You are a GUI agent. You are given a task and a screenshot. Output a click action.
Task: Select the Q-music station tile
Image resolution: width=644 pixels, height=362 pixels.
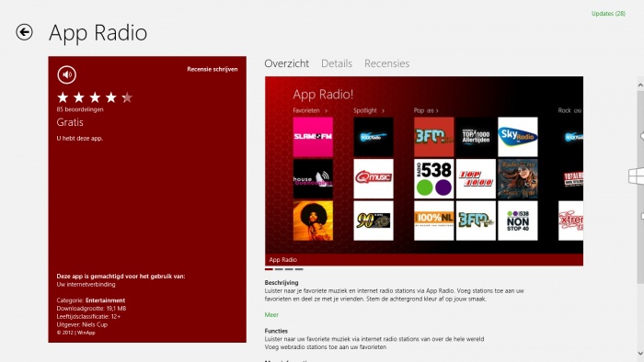point(374,179)
